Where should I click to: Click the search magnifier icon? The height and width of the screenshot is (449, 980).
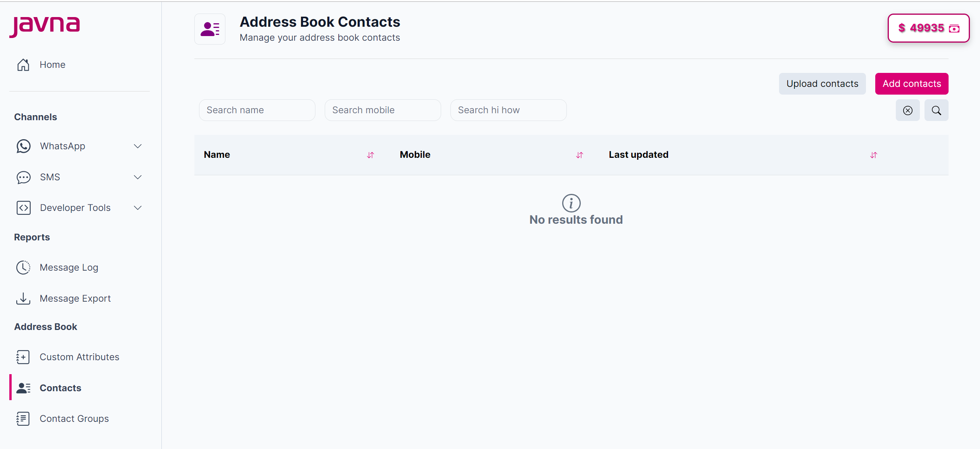coord(936,110)
